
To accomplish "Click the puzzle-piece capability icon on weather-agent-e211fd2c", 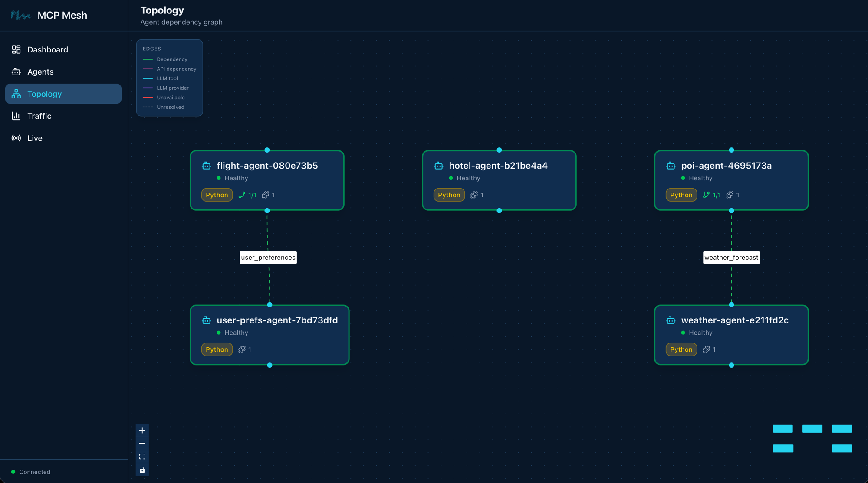I will point(705,349).
